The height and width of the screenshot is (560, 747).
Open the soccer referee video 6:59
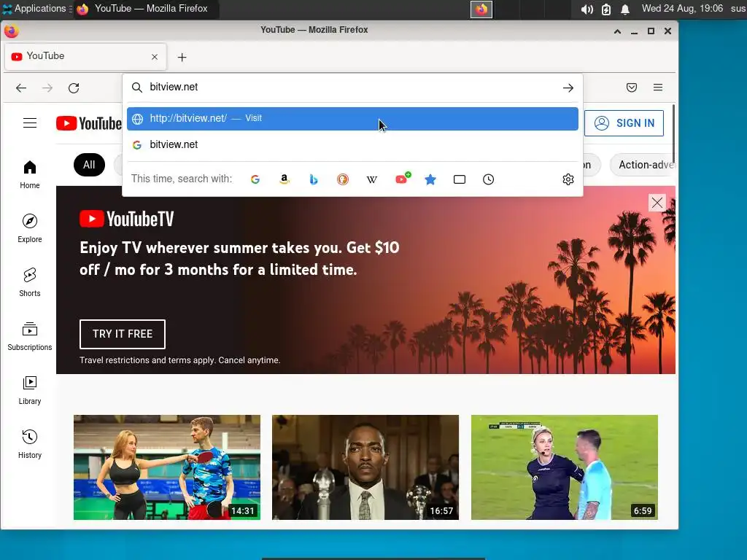[x=565, y=467]
